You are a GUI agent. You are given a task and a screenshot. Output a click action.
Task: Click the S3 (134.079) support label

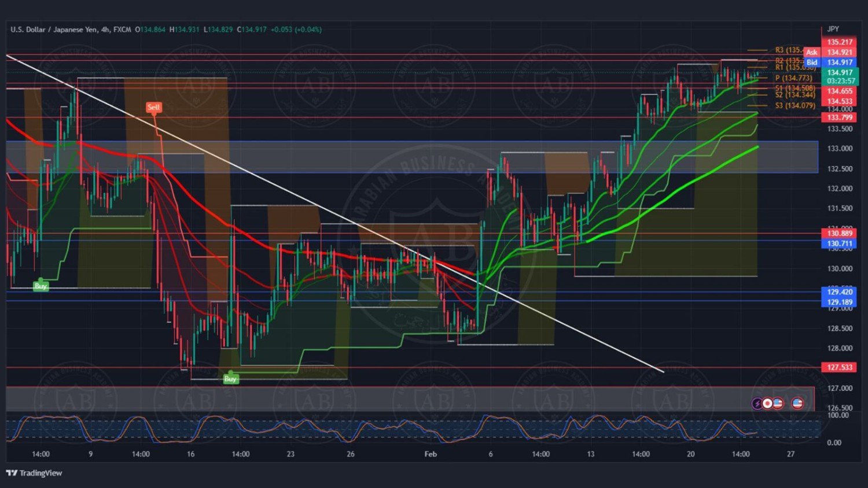pyautogui.click(x=795, y=106)
